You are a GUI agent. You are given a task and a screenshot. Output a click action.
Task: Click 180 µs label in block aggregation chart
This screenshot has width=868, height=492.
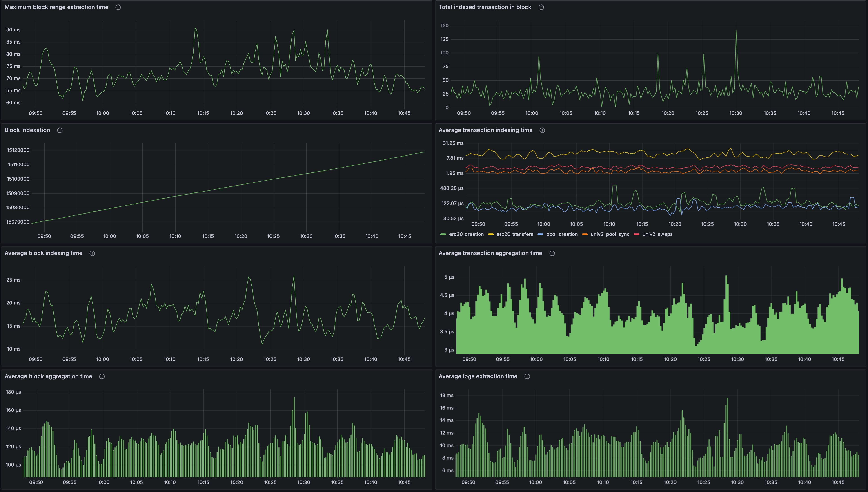pos(13,392)
